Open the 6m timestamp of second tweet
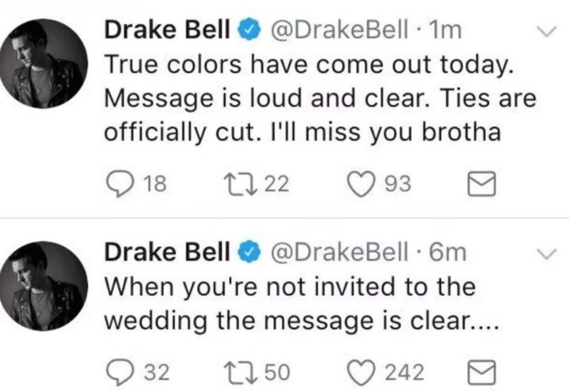Screen dimensions: 569x392 point(447,252)
